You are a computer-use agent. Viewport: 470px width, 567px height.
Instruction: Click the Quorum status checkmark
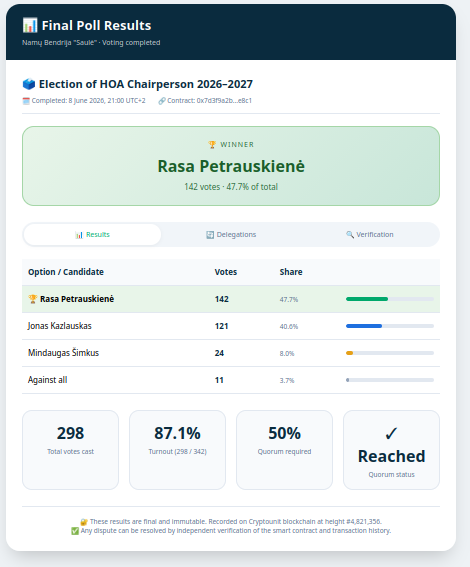pyautogui.click(x=391, y=434)
